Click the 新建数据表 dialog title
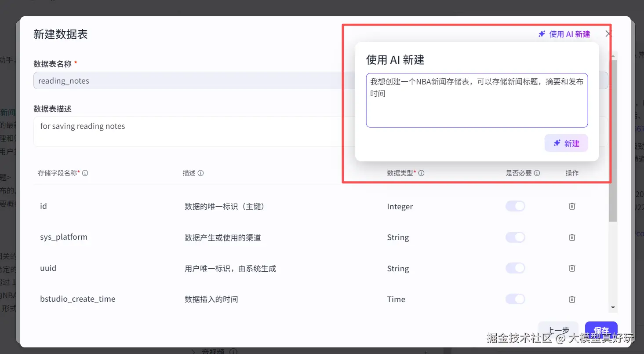 61,34
